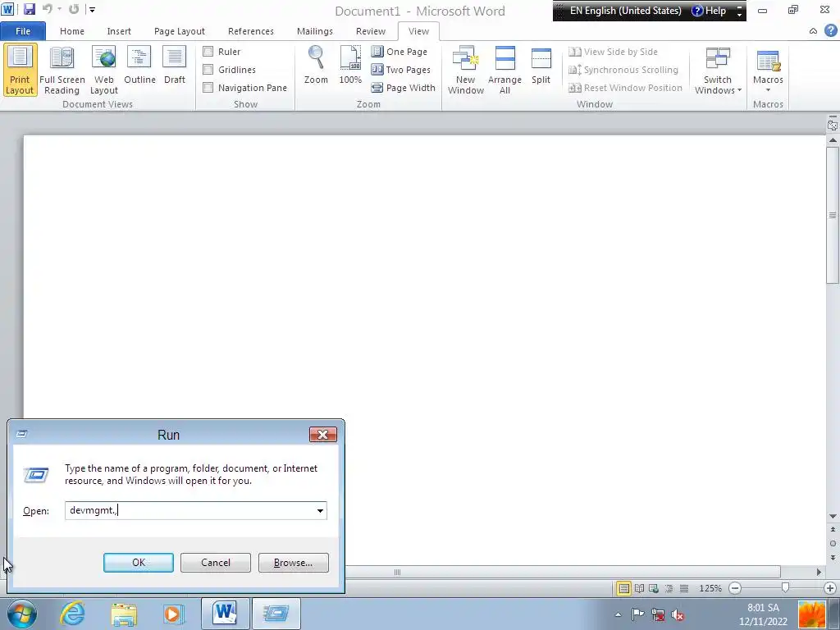Show hidden tray icons arrow
Viewport: 840px width, 630px height.
tap(619, 615)
